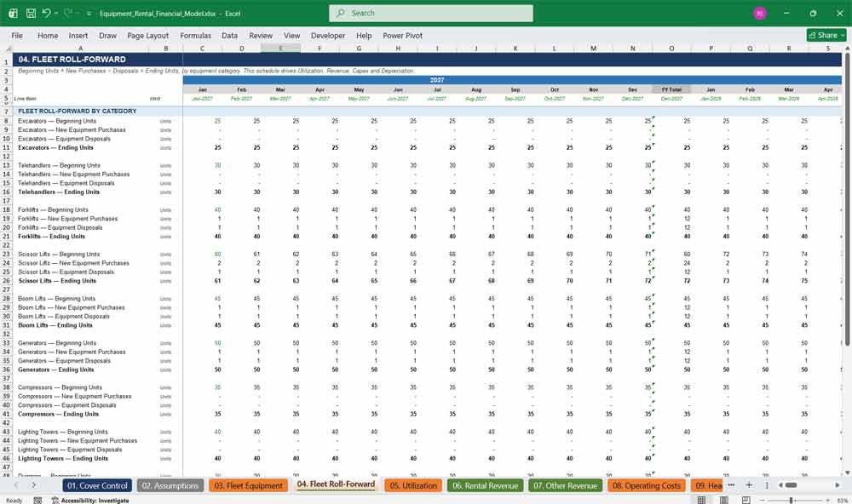
Task: Switch to 07. Other Revenue sheet
Action: pos(565,485)
